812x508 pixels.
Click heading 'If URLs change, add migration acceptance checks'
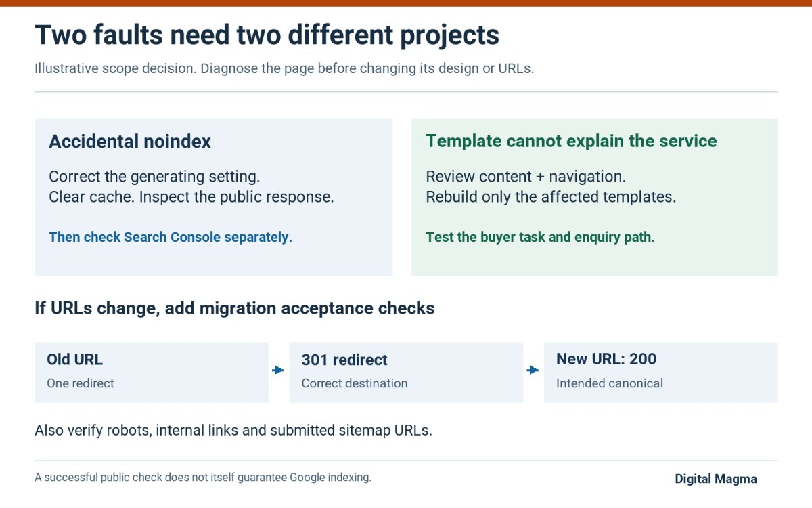pyautogui.click(x=235, y=308)
